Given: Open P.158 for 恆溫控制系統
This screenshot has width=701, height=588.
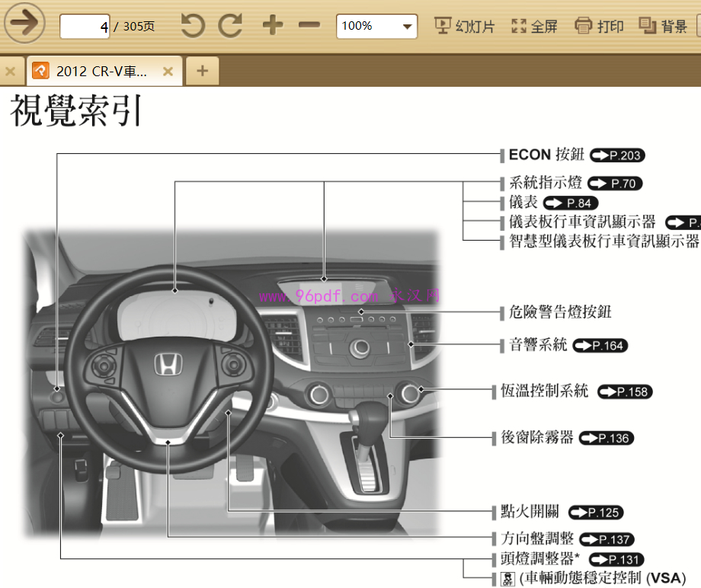Looking at the screenshot, I should click(x=624, y=391).
